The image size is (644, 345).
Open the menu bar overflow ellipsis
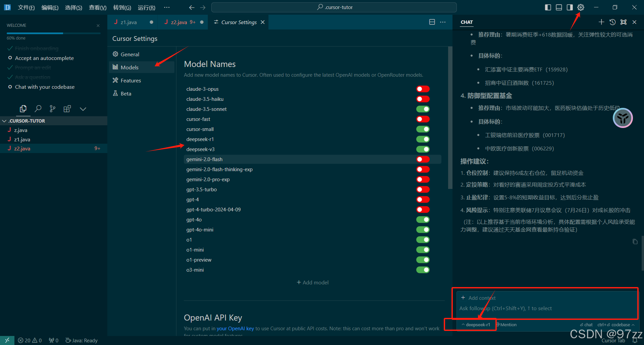[167, 7]
